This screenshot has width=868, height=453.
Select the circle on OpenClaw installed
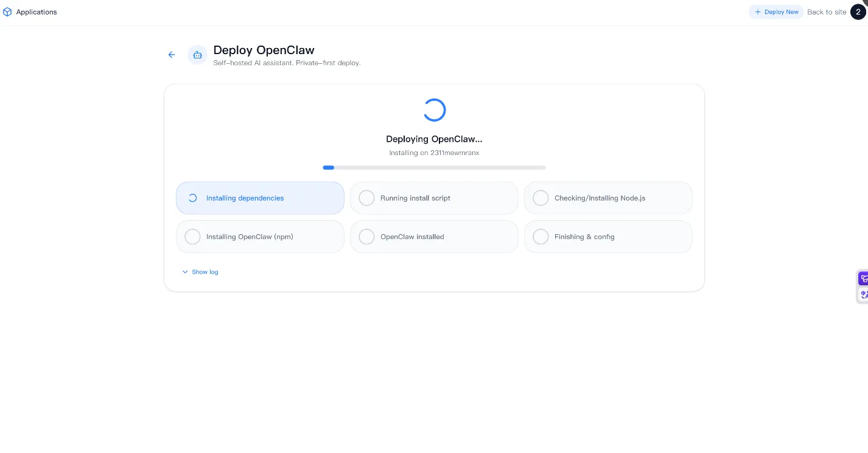click(x=367, y=237)
